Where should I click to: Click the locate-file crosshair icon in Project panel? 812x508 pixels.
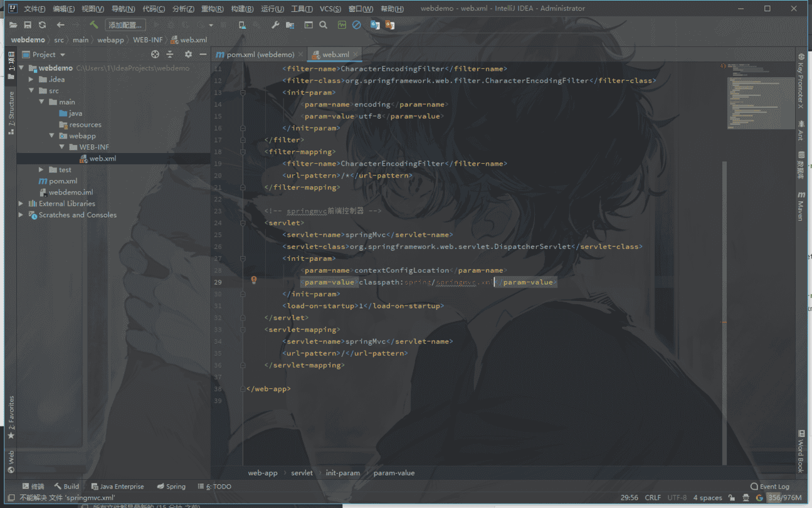tap(156, 55)
